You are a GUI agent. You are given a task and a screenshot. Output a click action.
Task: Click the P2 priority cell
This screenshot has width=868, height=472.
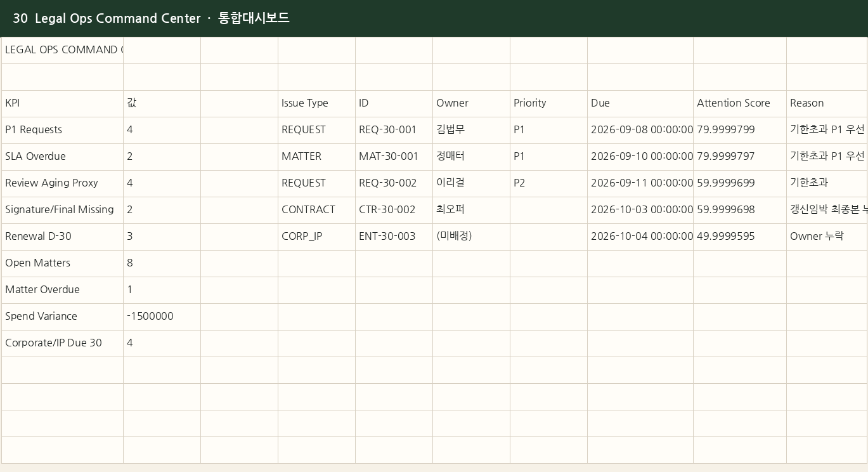548,183
